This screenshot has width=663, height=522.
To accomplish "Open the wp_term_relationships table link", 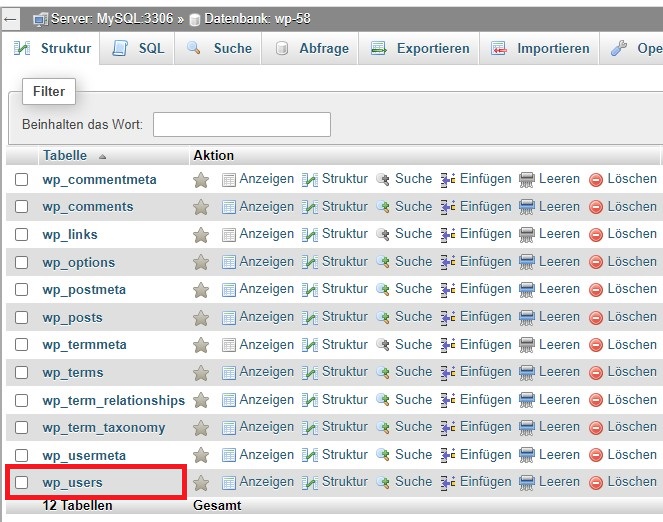I will click(x=114, y=400).
